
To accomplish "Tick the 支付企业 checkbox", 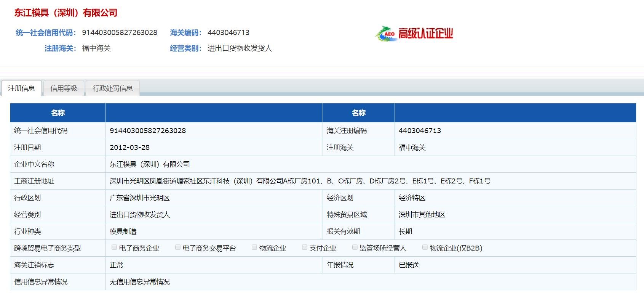I will pos(305,247).
